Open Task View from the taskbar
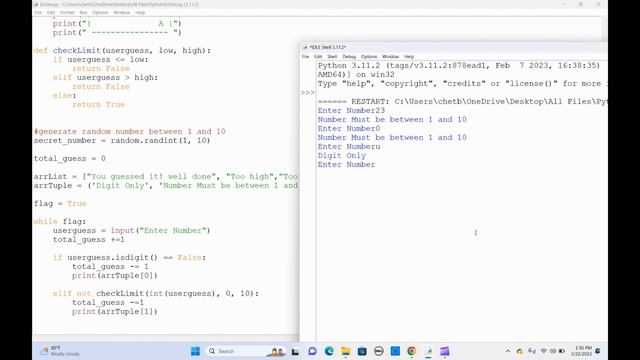The image size is (640, 360). tap(295, 351)
